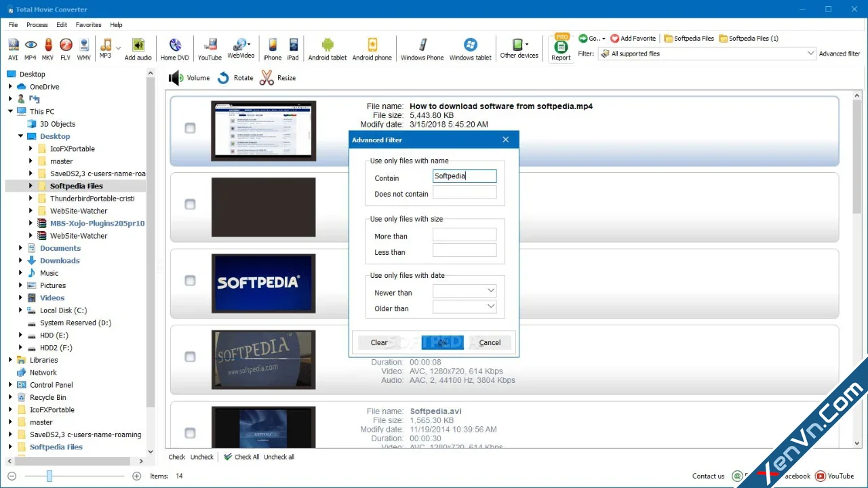
Task: Click Advanced filter link
Action: tap(840, 54)
